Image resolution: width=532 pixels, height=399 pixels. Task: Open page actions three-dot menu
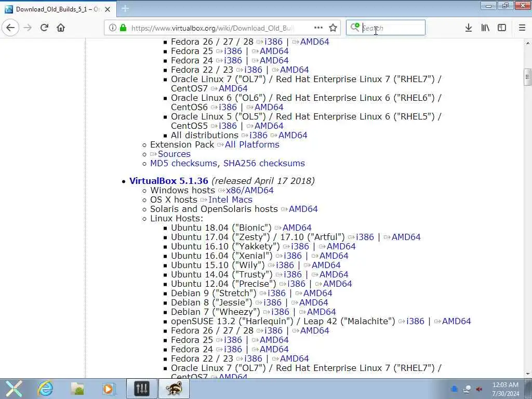(318, 28)
